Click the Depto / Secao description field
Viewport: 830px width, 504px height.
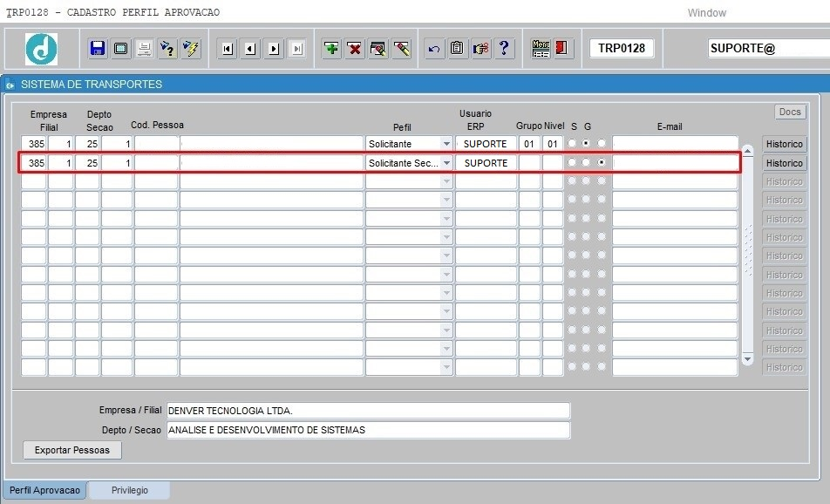(x=369, y=430)
